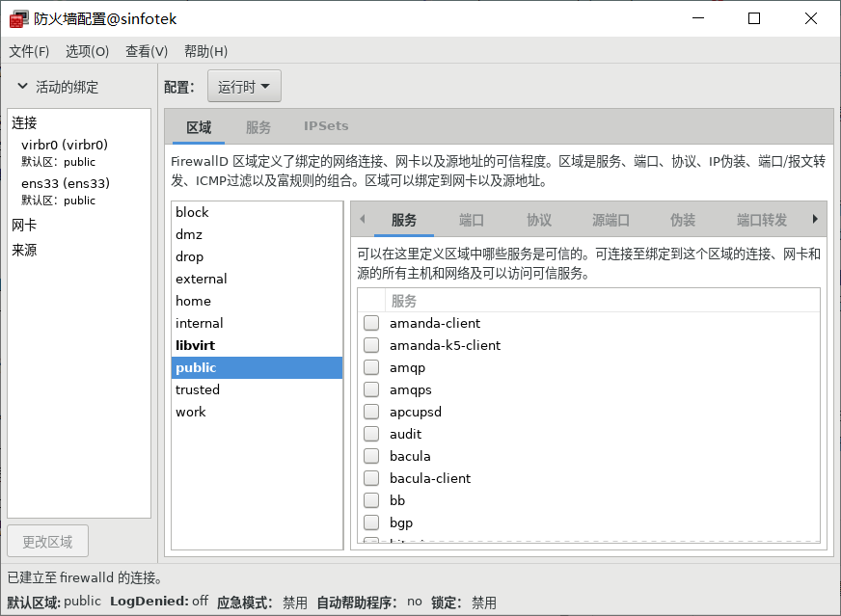
Task: Click the firewall app icon in title bar
Action: click(x=18, y=19)
